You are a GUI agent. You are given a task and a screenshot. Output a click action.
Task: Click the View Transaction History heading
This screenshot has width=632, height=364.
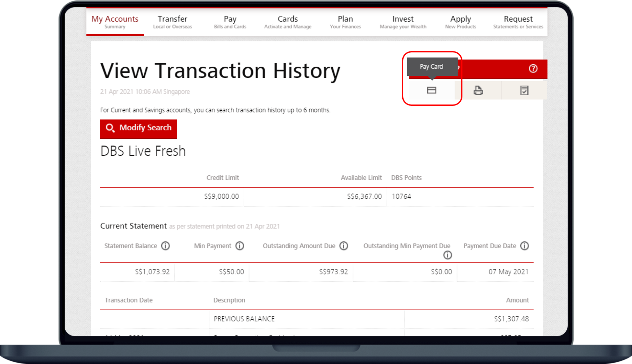click(x=220, y=71)
